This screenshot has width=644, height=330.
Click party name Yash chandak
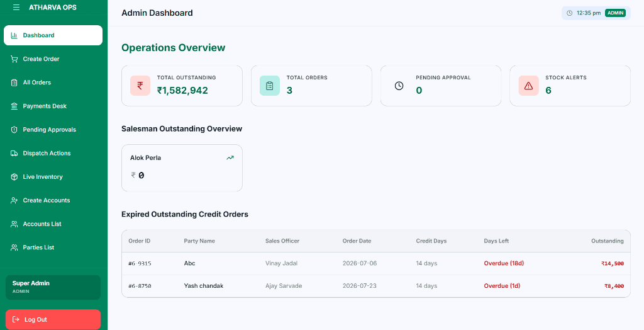click(204, 285)
